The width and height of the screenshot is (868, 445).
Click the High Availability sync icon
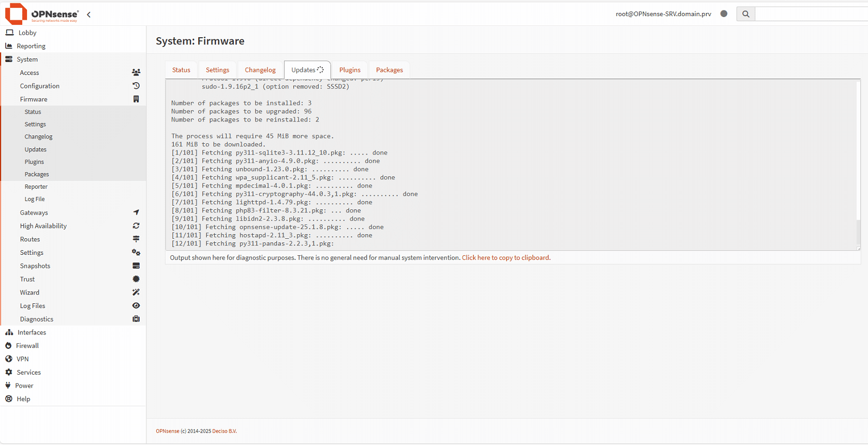click(x=136, y=226)
